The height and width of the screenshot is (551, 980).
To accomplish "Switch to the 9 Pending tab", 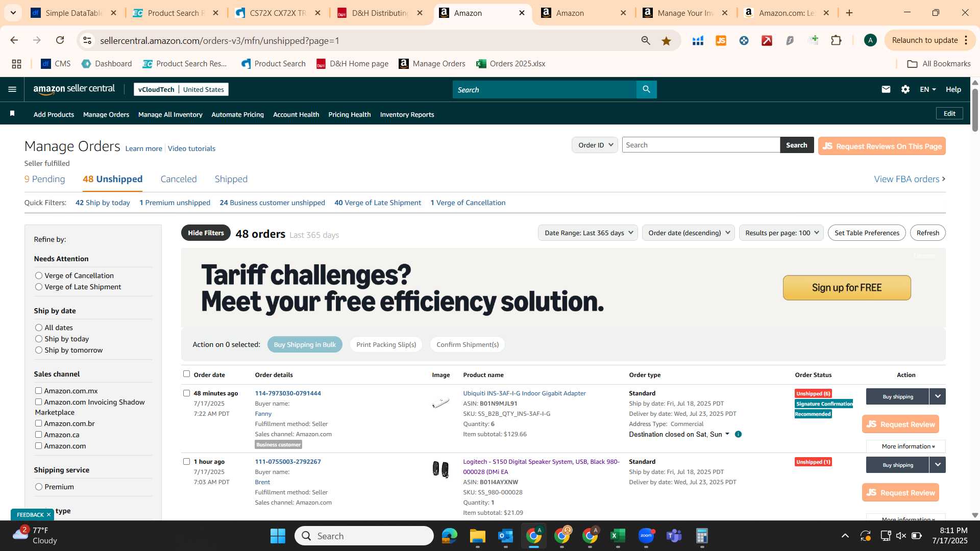I will tap(45, 179).
